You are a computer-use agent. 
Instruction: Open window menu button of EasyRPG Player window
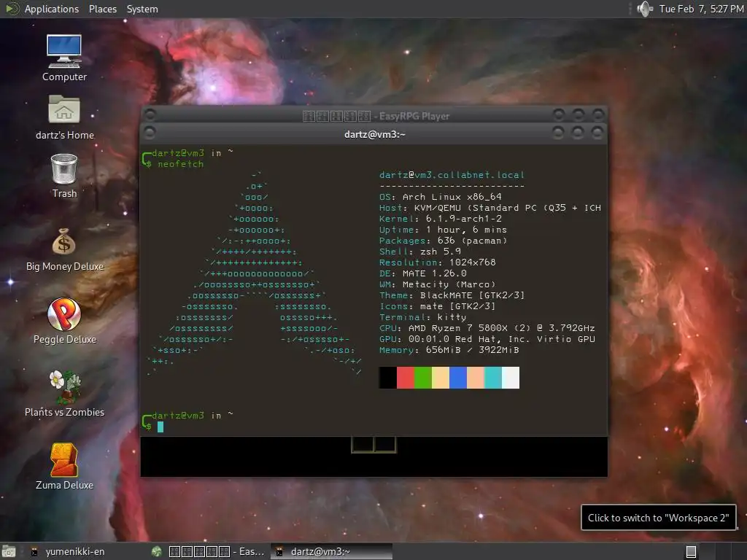pyautogui.click(x=150, y=114)
